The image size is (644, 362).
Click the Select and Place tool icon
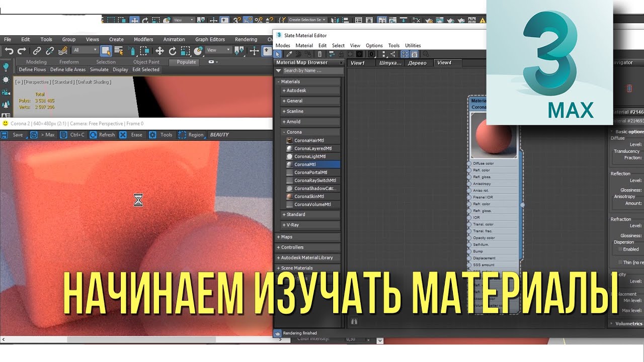(x=198, y=50)
